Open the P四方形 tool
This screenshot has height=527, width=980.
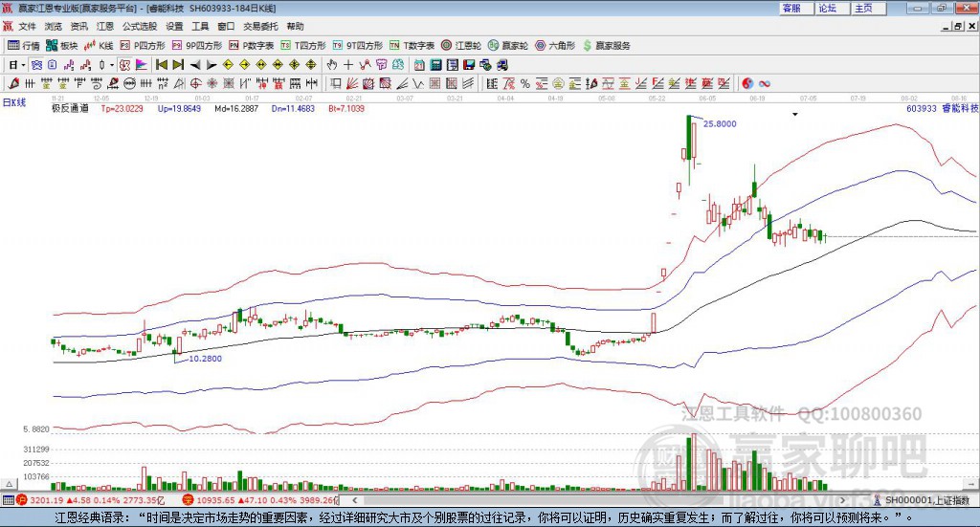coord(143,46)
